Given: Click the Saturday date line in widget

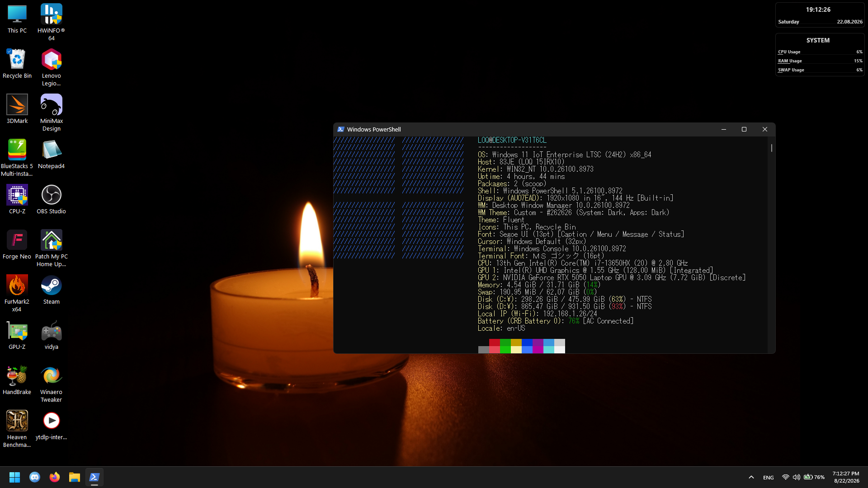Looking at the screenshot, I should tap(820, 22).
